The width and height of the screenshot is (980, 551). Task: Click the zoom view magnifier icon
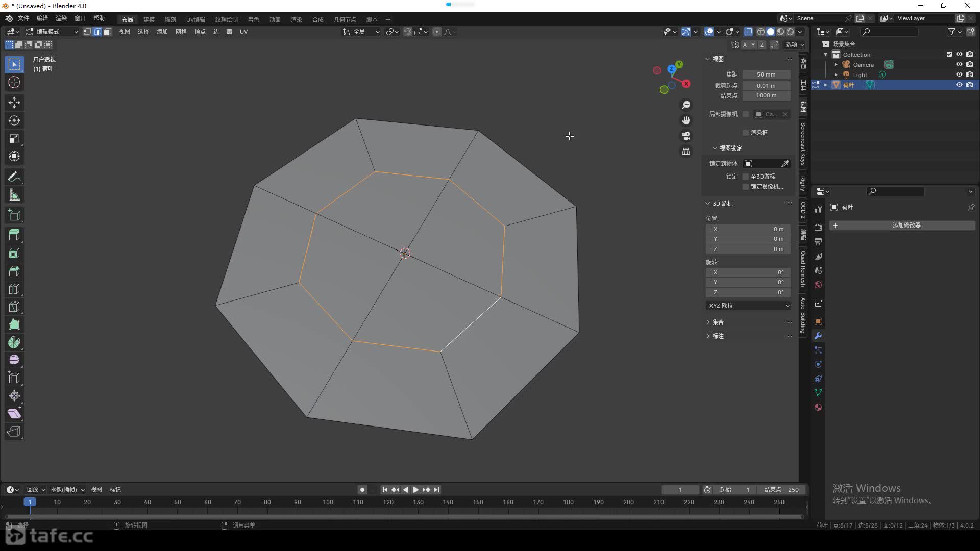pos(686,105)
